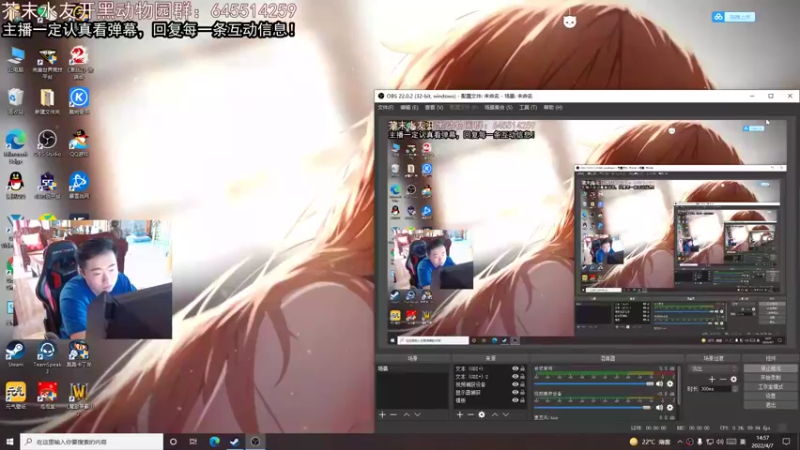Switch to Steam on the taskbar

235,441
